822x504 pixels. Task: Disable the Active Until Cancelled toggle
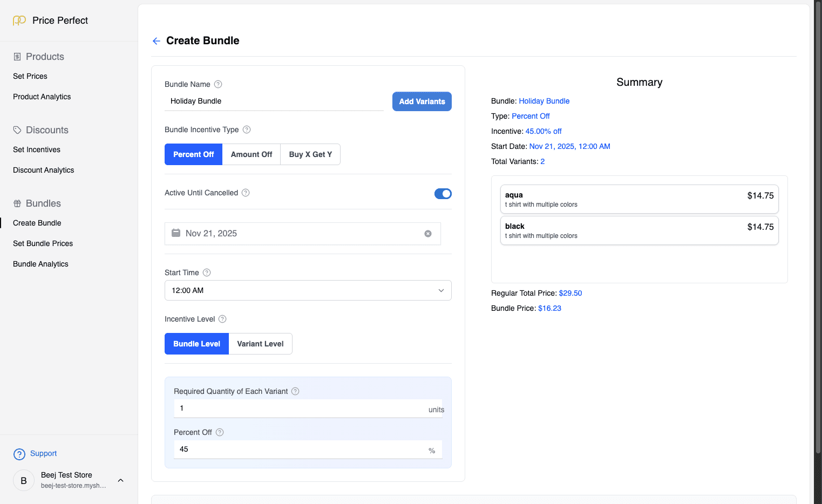pyautogui.click(x=443, y=193)
